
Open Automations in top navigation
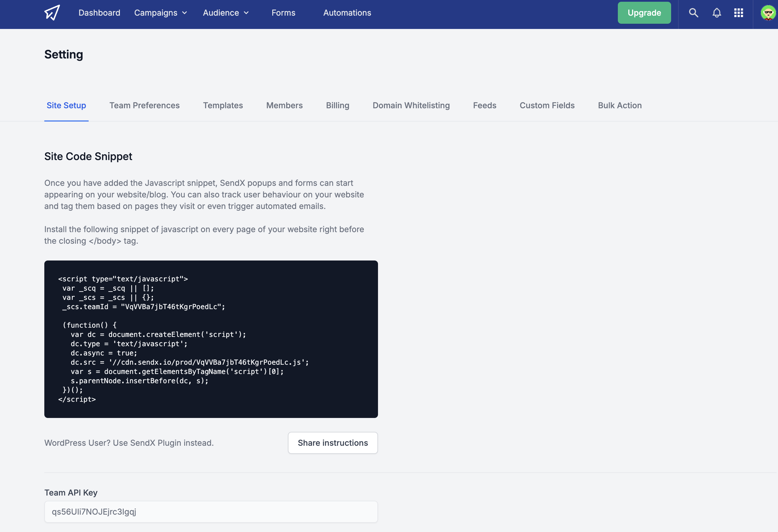[347, 13]
